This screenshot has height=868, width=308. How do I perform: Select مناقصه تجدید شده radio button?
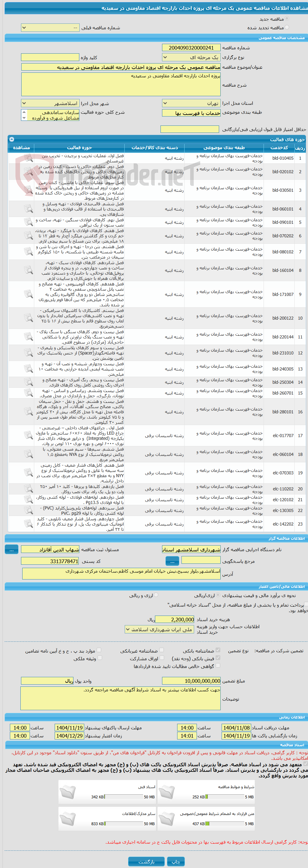(x=287, y=27)
